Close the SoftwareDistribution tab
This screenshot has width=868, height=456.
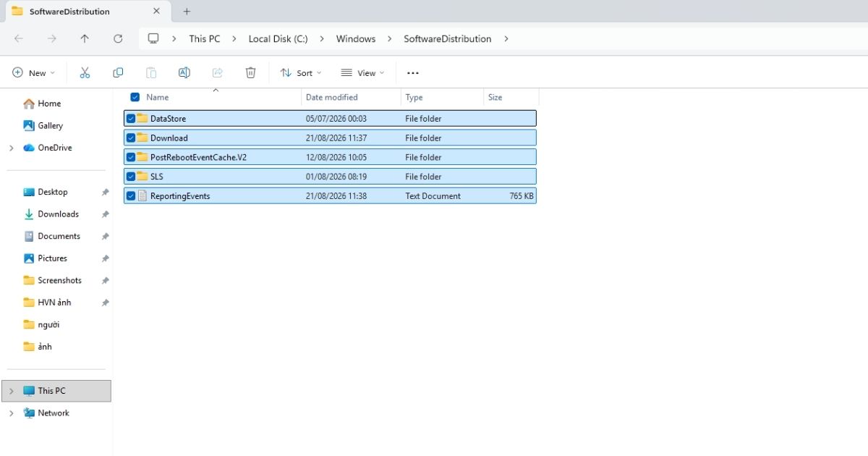click(156, 12)
